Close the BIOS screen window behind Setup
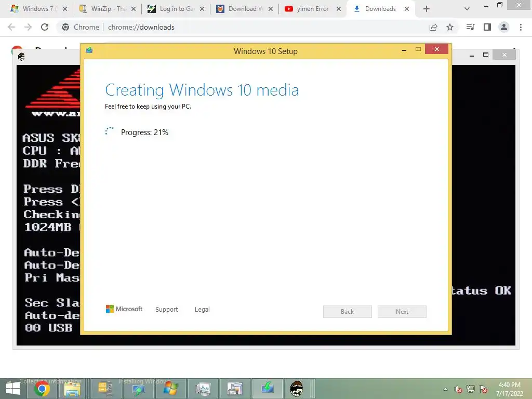The height and width of the screenshot is (399, 532). point(504,55)
